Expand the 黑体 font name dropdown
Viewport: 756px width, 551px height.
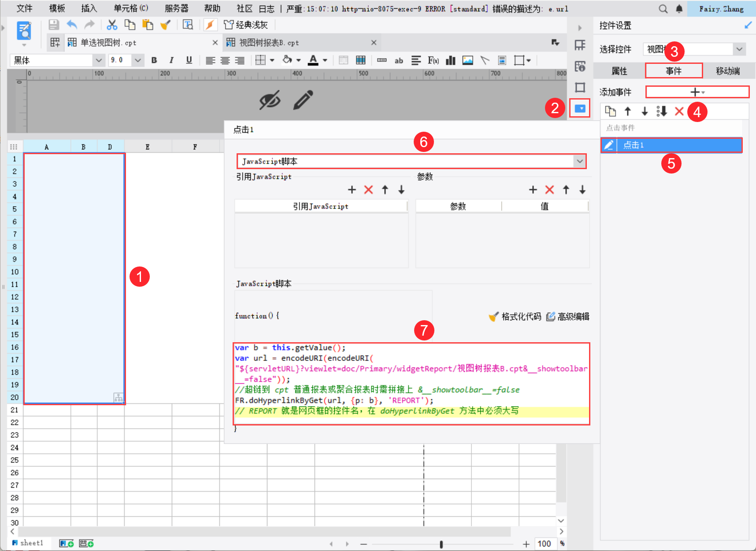99,60
